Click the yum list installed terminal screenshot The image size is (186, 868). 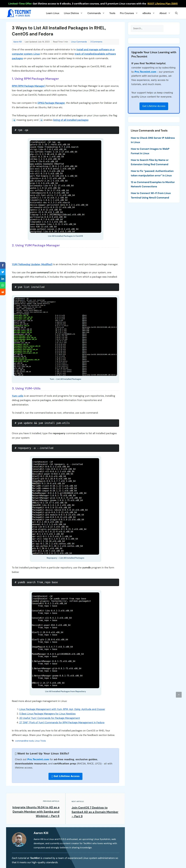point(65,337)
